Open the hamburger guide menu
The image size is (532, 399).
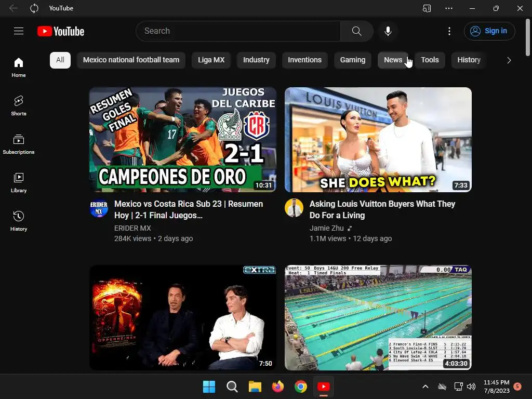coord(19,31)
